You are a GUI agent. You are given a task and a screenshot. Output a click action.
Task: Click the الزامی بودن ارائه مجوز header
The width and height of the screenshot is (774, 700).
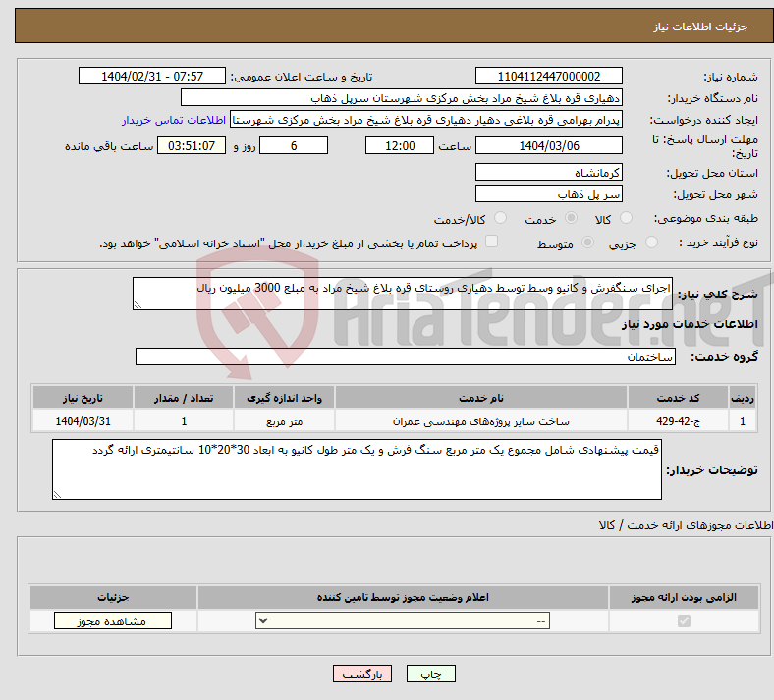coord(684,597)
